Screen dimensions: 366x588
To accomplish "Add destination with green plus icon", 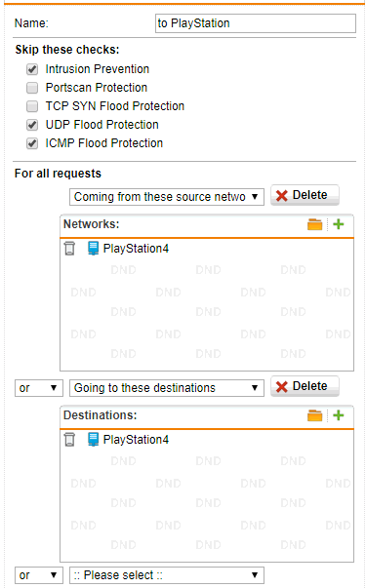I will pyautogui.click(x=339, y=415).
